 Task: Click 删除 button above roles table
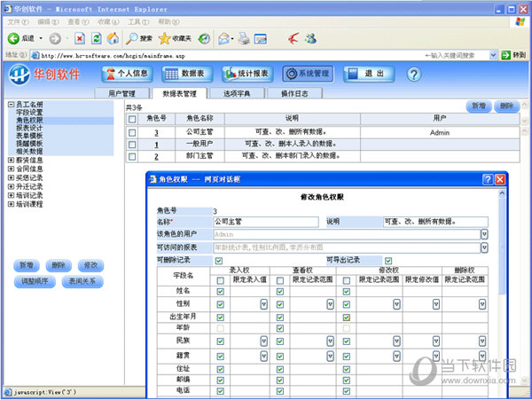pyautogui.click(x=506, y=106)
